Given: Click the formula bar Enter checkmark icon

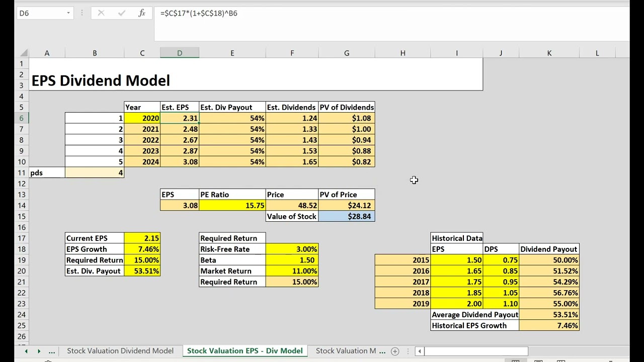Looking at the screenshot, I should (x=121, y=13).
